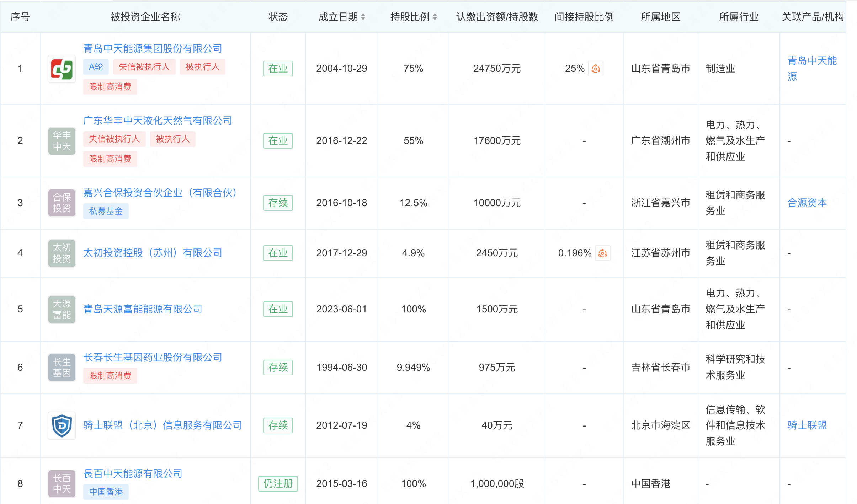Open related institution 合源资本 link
Viewport: 857px width, 504px height.
click(x=807, y=203)
